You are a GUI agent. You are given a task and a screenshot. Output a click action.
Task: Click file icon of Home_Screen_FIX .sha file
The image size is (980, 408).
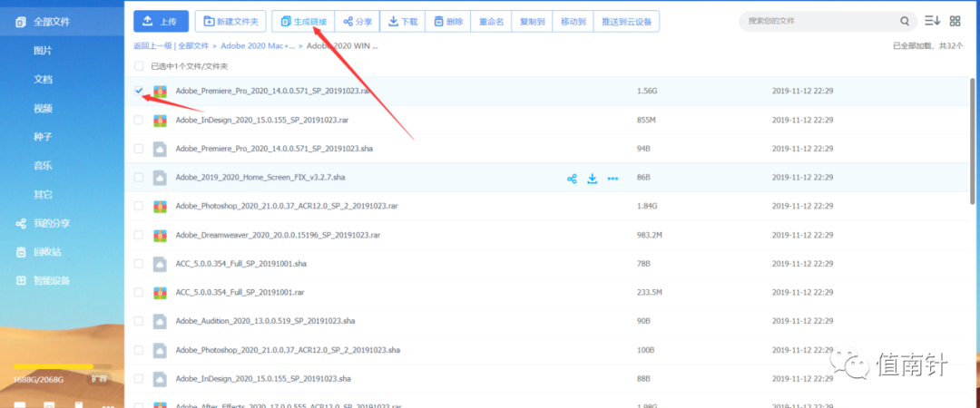point(160,178)
